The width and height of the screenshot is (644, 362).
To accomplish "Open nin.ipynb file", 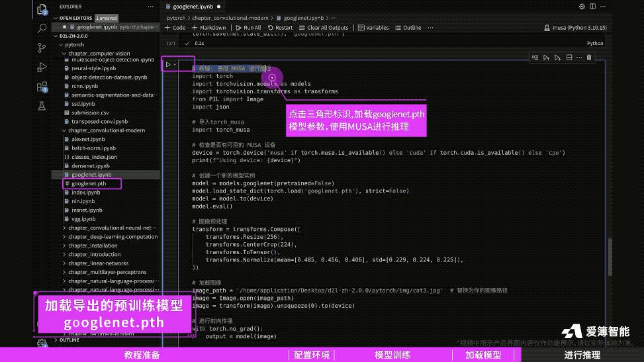I will pos(83,201).
